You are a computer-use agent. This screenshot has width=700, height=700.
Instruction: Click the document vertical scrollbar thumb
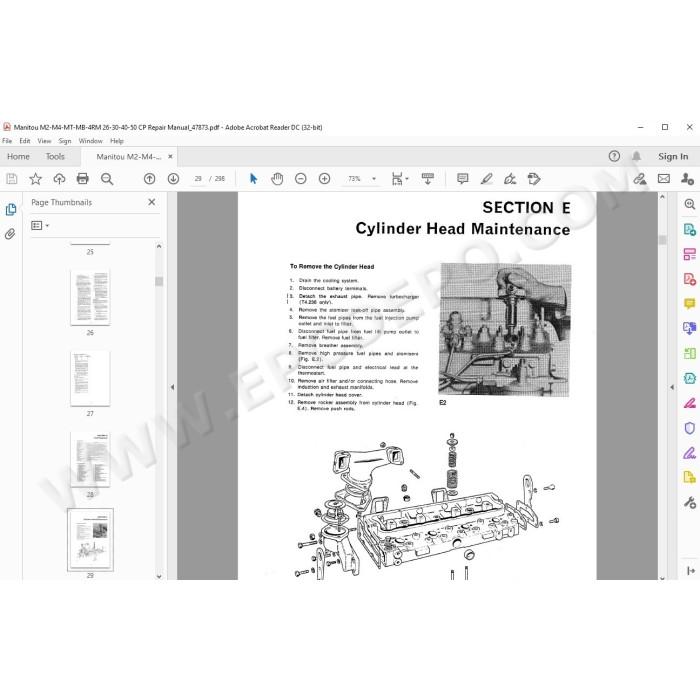click(662, 240)
